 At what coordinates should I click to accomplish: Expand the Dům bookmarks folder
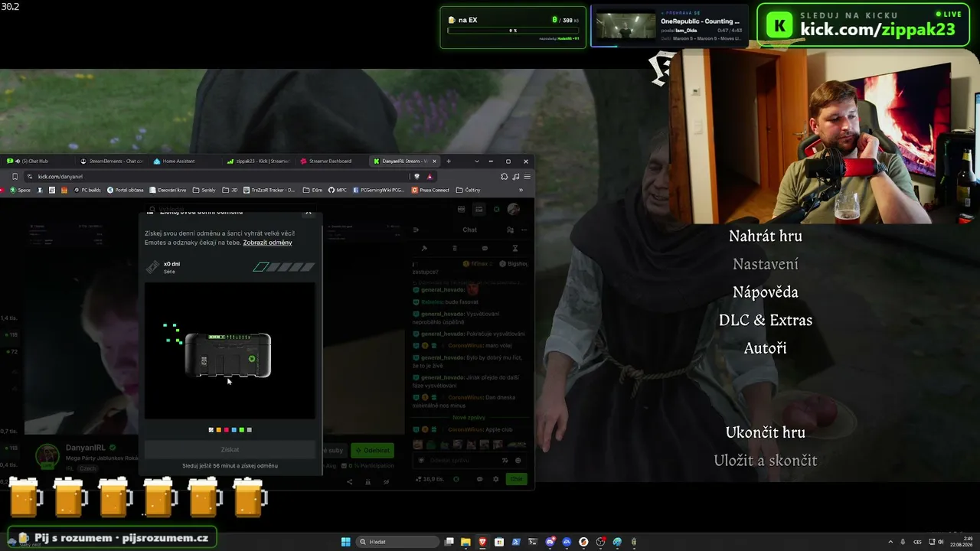point(313,190)
